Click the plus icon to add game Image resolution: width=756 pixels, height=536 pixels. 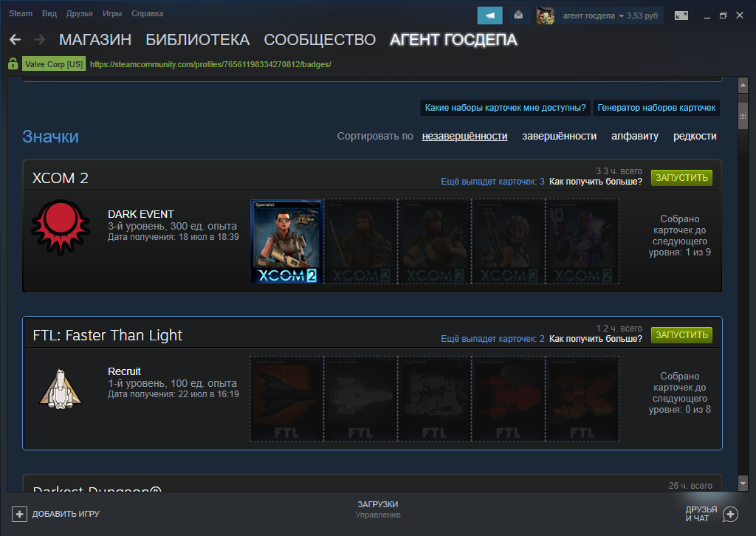pos(19,514)
